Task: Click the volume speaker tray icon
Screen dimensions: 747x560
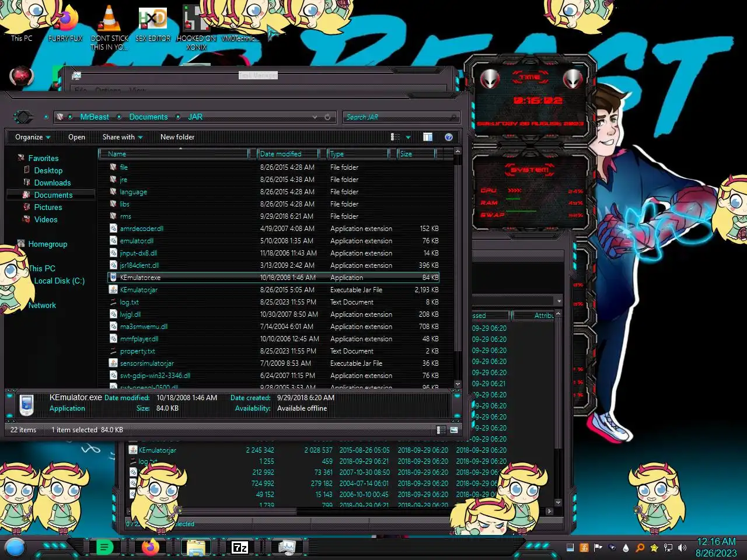Action: coord(682,548)
